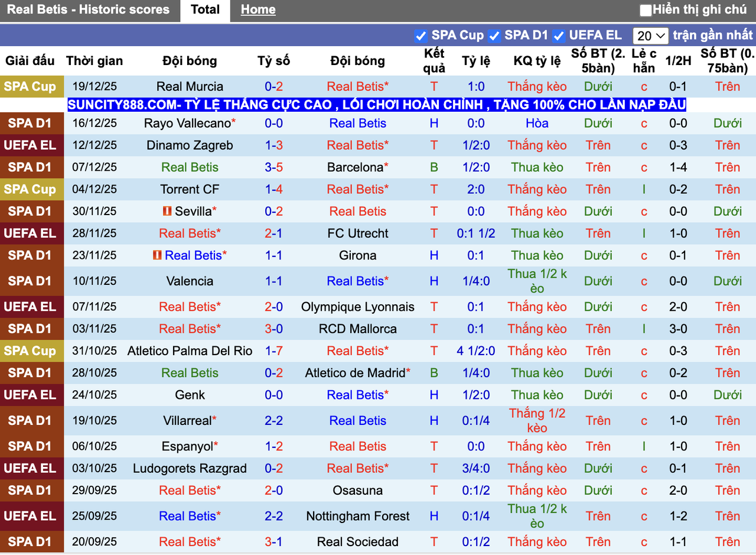Click the KQ tỷ lệ column header
Screen dimensions: 756x555
[x=537, y=61]
